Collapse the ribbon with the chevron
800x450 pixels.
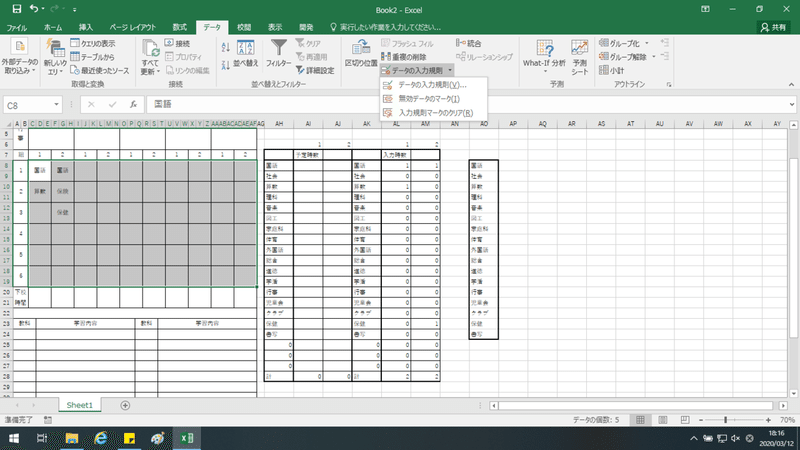pyautogui.click(x=791, y=85)
